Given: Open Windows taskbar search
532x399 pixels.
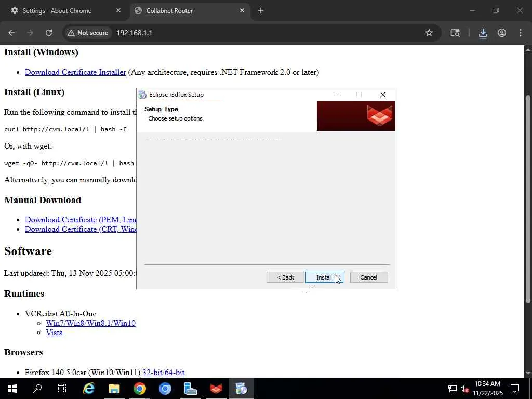Looking at the screenshot, I should click(37, 389).
